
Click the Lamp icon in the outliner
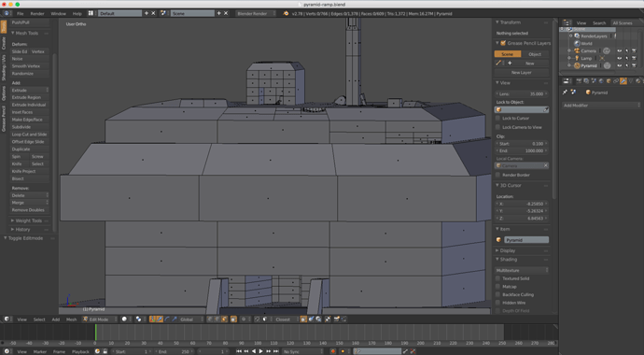coord(577,58)
